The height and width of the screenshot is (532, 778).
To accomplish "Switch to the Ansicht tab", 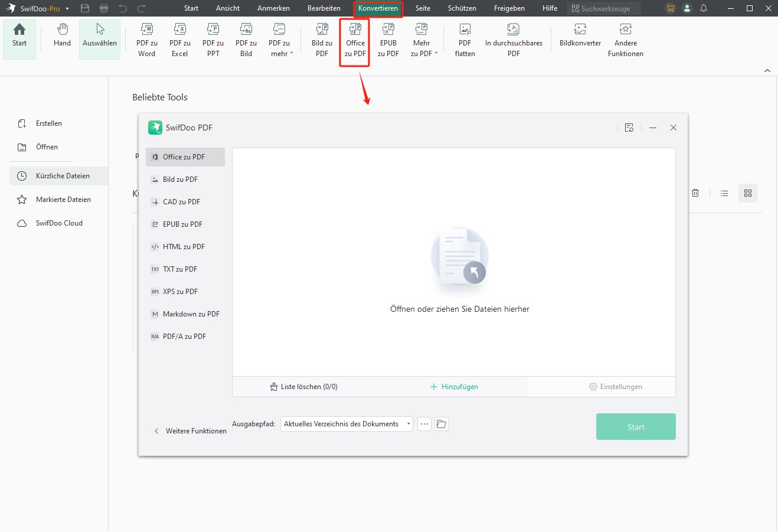I will coord(228,8).
